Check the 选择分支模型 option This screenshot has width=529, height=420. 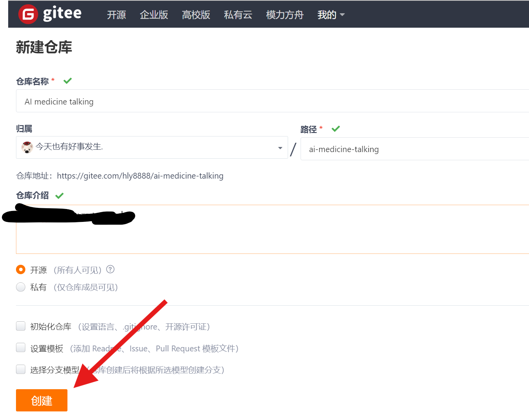pyautogui.click(x=20, y=369)
